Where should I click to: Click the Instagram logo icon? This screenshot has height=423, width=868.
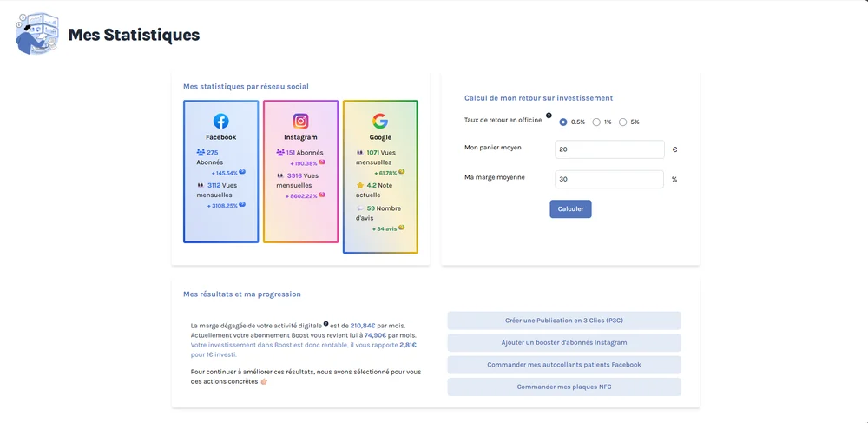(x=300, y=122)
